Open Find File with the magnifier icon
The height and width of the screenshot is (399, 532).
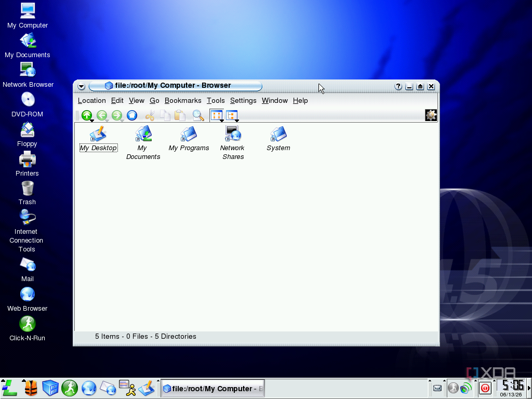coord(198,115)
